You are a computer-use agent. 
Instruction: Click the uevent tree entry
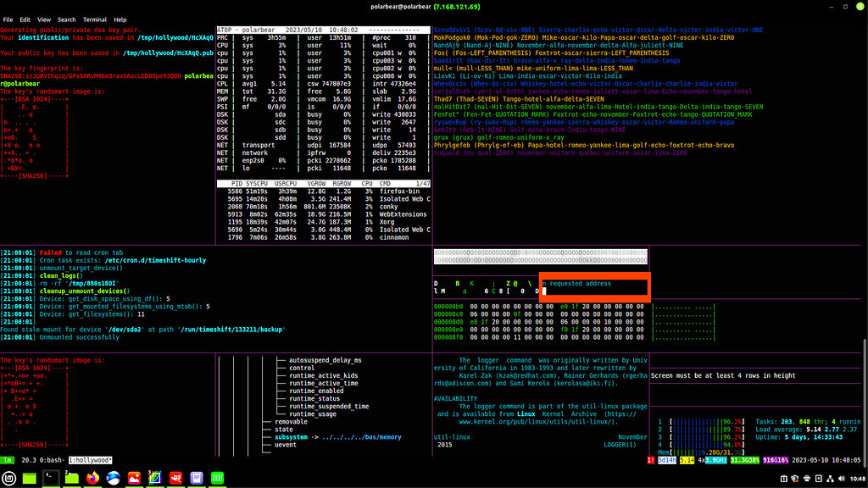coord(286,445)
